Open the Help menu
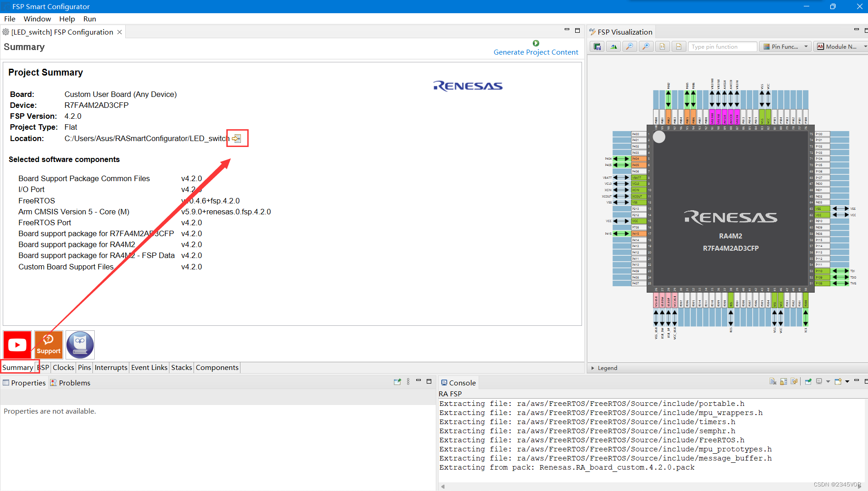This screenshot has height=491, width=868. (x=67, y=19)
